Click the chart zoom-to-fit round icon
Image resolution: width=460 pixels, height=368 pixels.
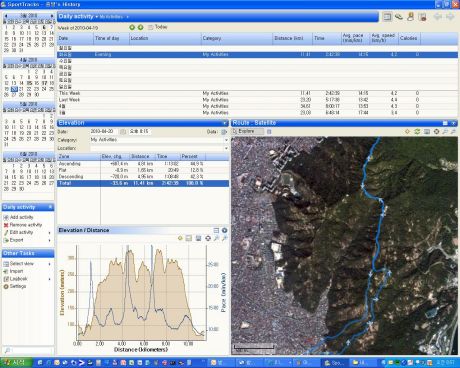click(208, 238)
